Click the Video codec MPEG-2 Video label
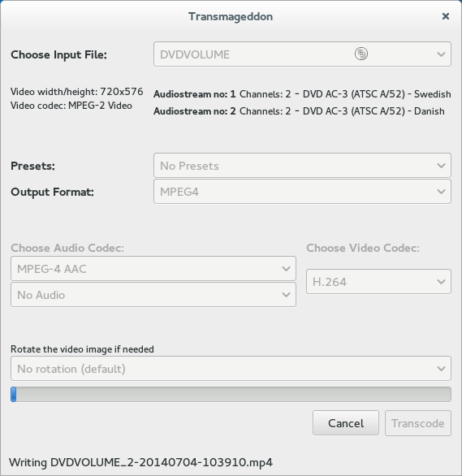462x476 pixels. click(71, 106)
